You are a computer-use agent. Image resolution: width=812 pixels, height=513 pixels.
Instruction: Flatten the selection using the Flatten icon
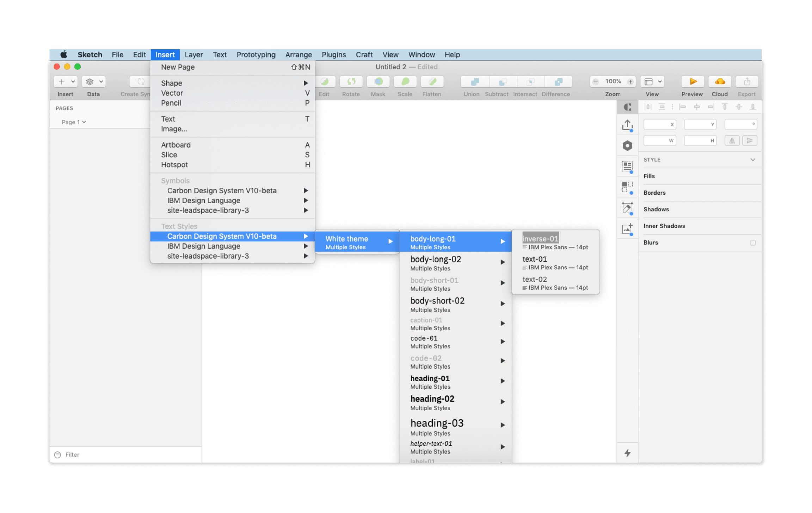(x=431, y=82)
